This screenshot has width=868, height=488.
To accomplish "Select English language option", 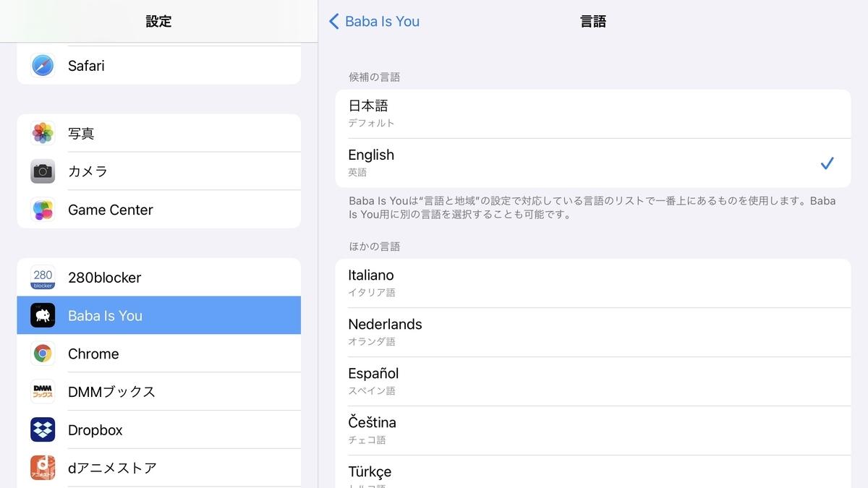I will pos(593,163).
